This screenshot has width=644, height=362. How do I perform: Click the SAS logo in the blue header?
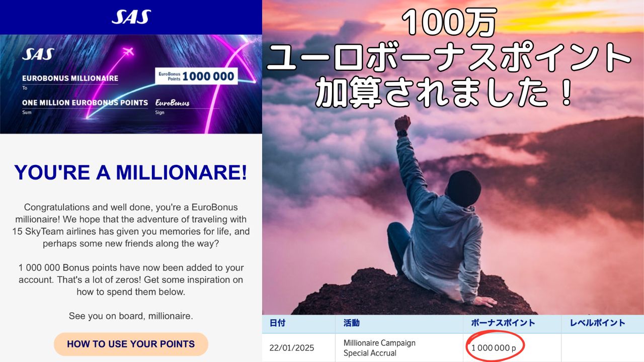point(131,17)
